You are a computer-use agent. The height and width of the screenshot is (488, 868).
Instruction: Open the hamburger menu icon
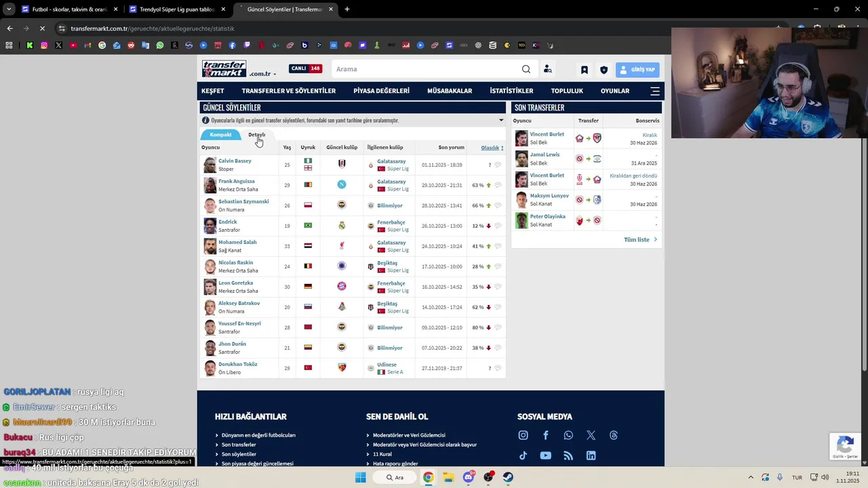[x=654, y=91]
